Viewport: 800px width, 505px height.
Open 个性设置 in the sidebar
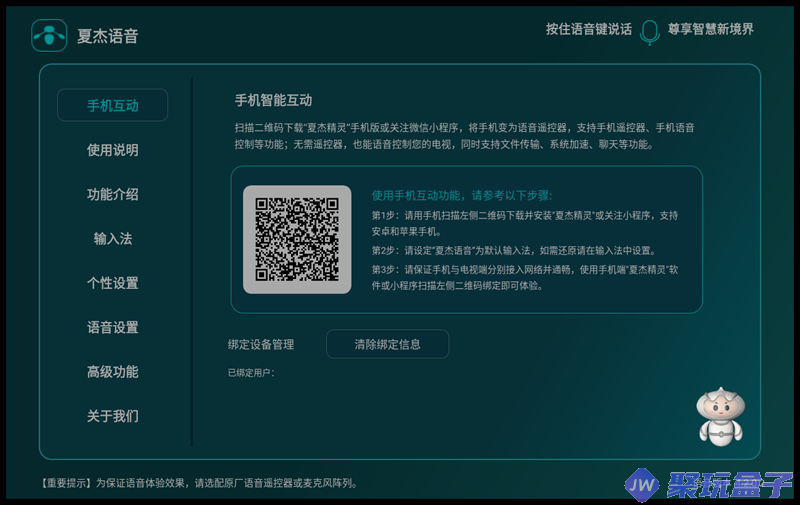click(113, 283)
